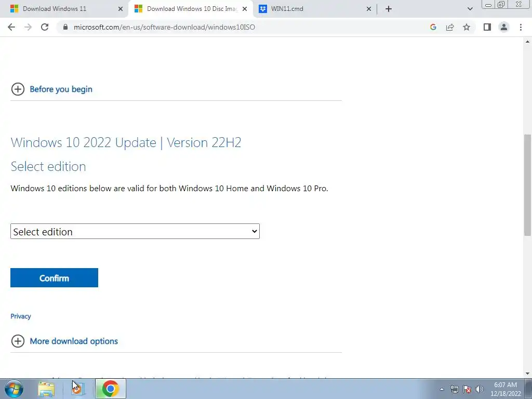532x399 pixels.
Task: Open Windows Explorer from taskbar
Action: [46, 389]
